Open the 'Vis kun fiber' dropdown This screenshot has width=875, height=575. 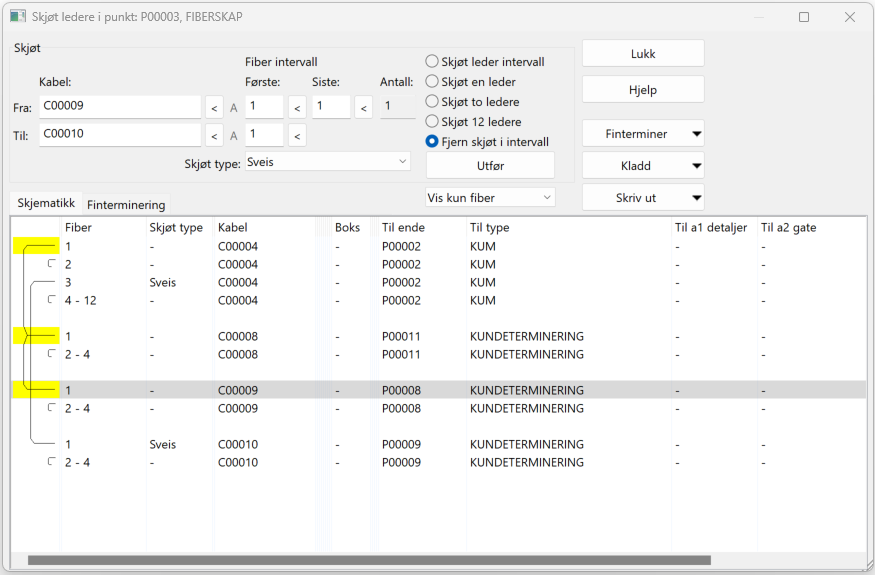(x=490, y=198)
